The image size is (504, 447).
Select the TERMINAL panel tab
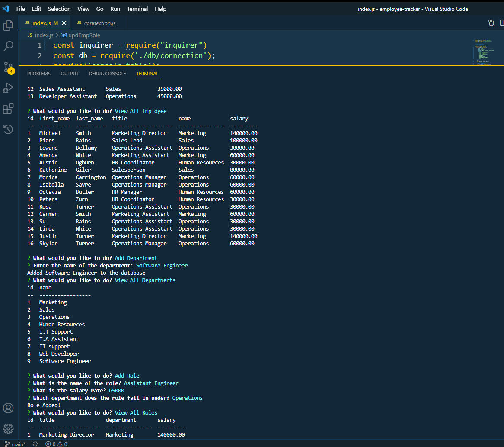[147, 74]
